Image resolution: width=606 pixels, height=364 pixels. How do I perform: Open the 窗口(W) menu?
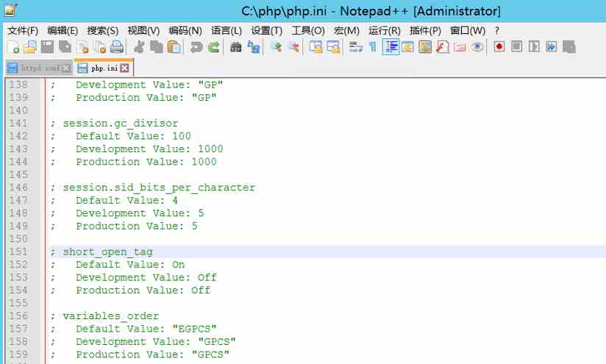468,31
